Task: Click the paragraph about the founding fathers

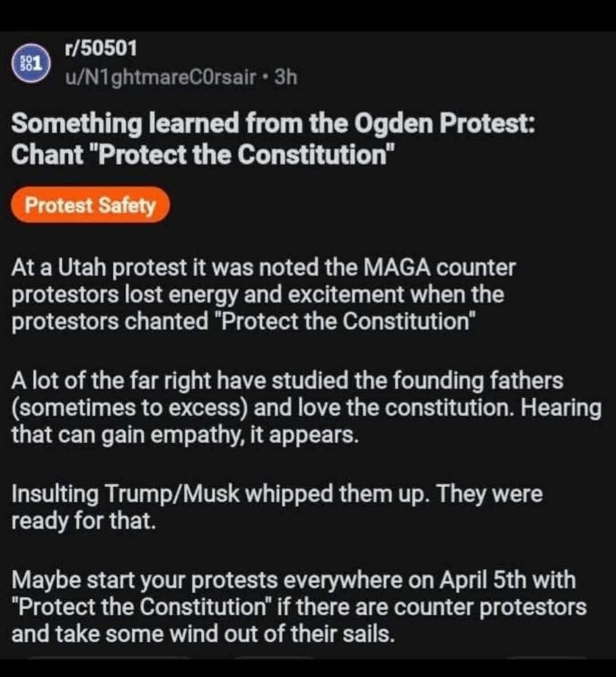Action: tap(306, 408)
